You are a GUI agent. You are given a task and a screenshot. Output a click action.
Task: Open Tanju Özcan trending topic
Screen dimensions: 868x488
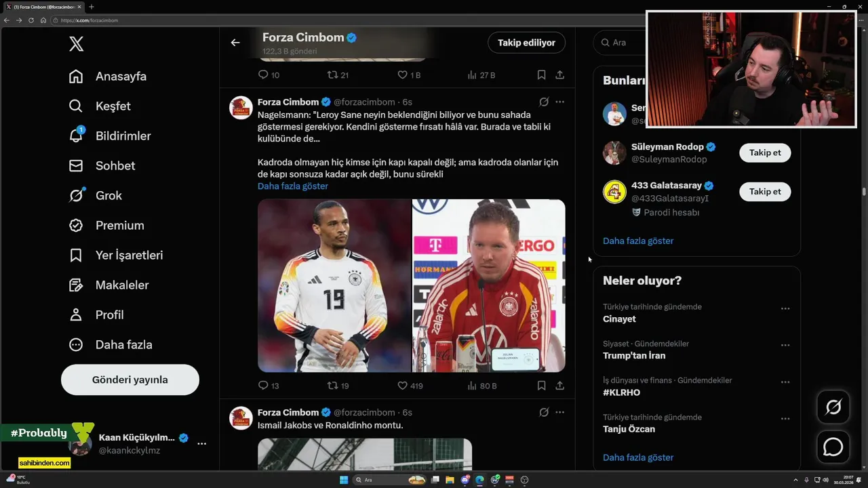tap(629, 429)
